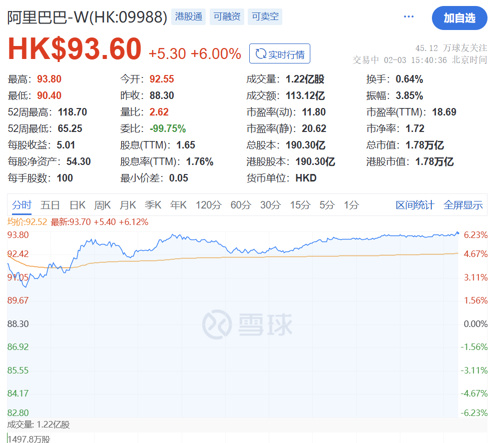Viewport: 500px width, 443px height.
Task: Select the 可融资 tag
Action: 227,17
